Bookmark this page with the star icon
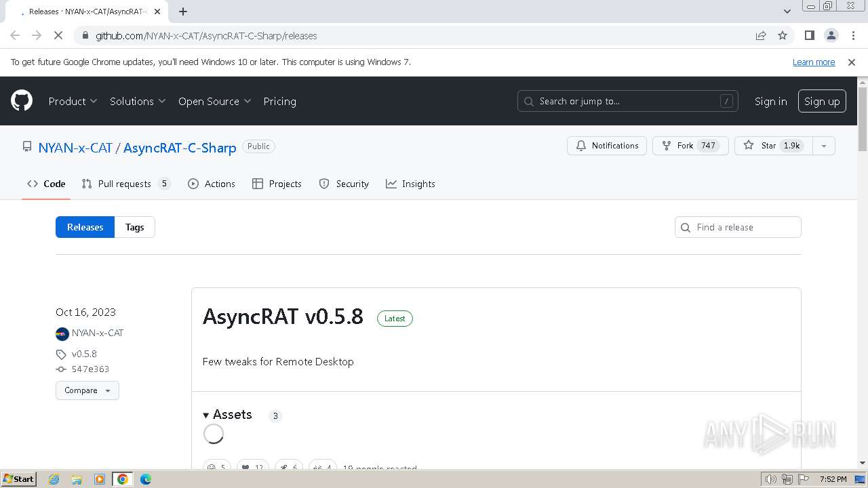 (783, 35)
